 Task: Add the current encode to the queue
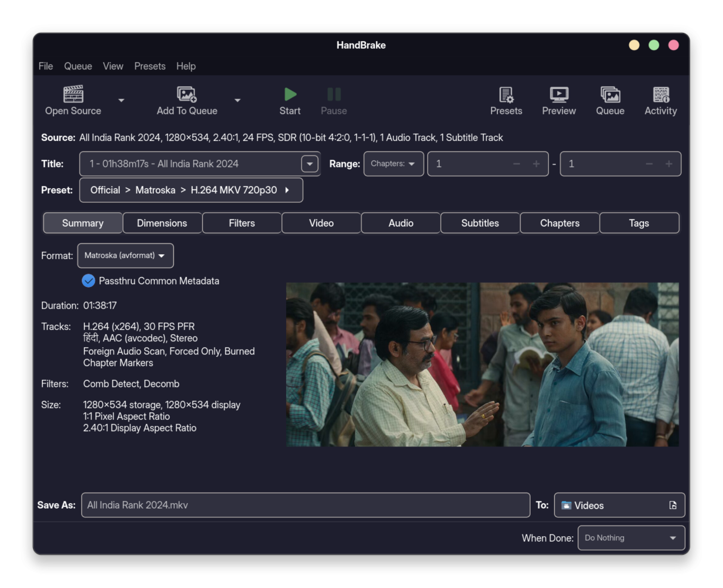pos(187,100)
